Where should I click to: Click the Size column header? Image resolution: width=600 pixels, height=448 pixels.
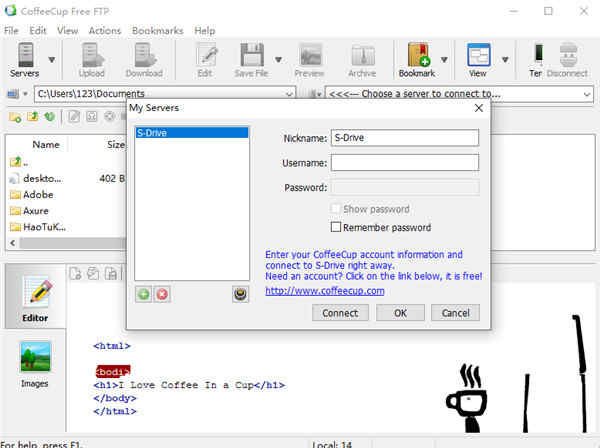click(116, 145)
